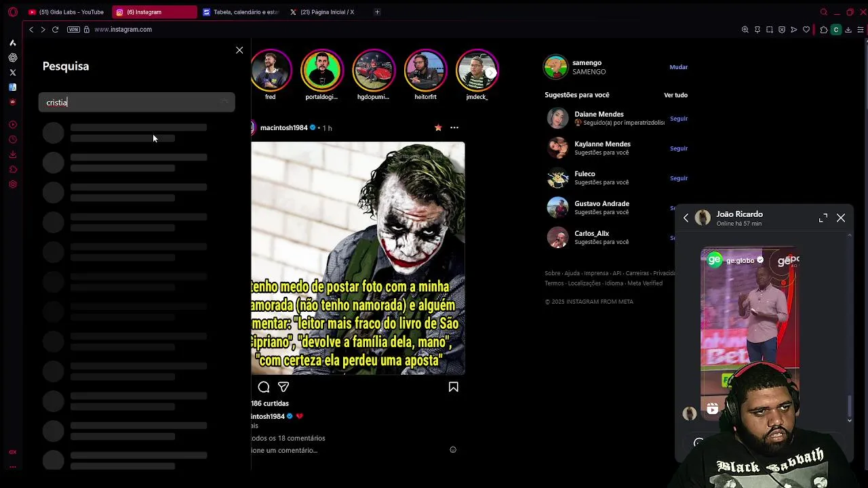Image resolution: width=868 pixels, height=488 pixels.
Task: Select the Instagram browser tab
Action: (x=154, y=12)
